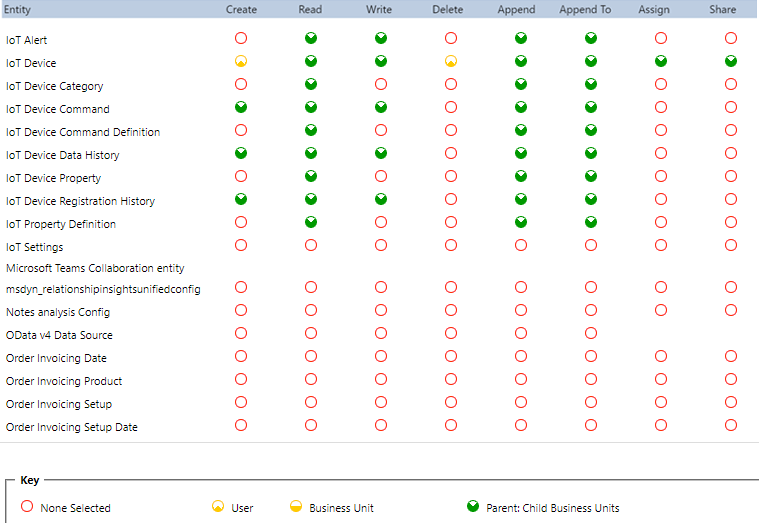Set Write privilege for IoT Device Command Definition
The width and height of the screenshot is (759, 523).
click(x=381, y=130)
